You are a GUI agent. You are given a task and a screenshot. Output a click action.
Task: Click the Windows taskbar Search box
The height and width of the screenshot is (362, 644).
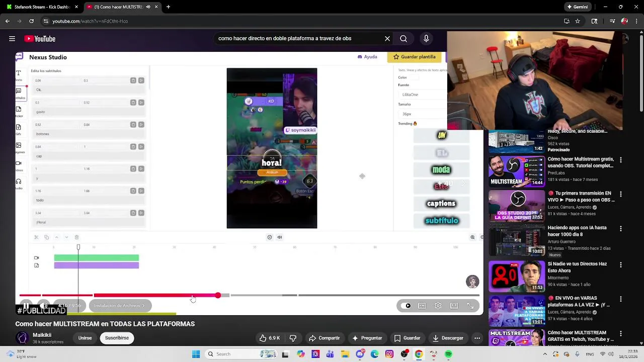tap(242, 354)
